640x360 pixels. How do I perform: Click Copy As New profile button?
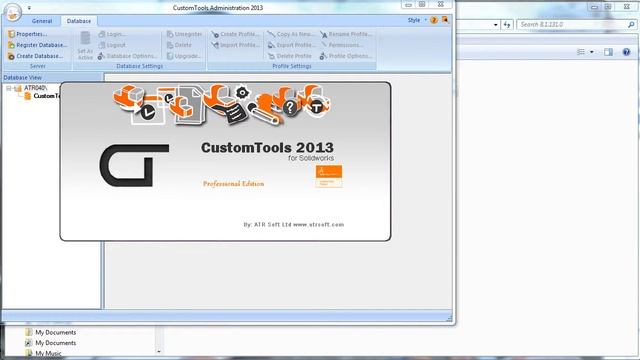click(291, 34)
